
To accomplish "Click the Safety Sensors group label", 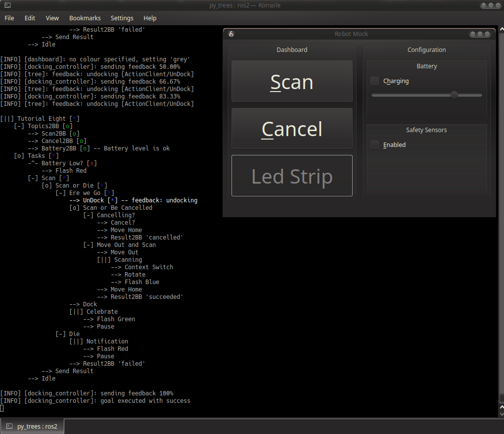I will click(x=426, y=130).
